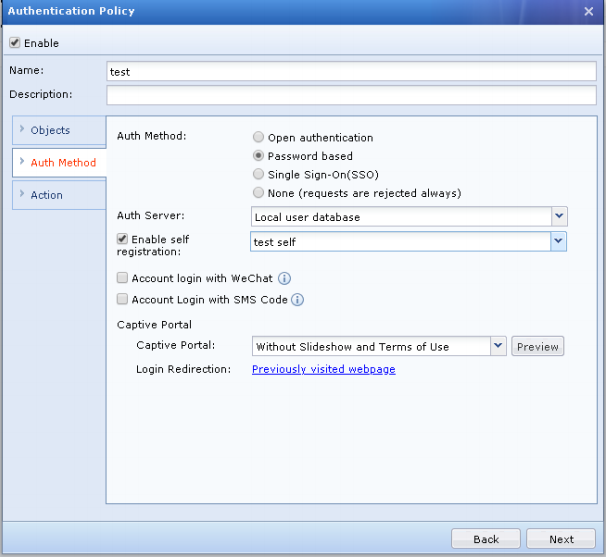Screen dimensions: 607x559
Task: Toggle Enable self registration checkbox
Action: [122, 239]
